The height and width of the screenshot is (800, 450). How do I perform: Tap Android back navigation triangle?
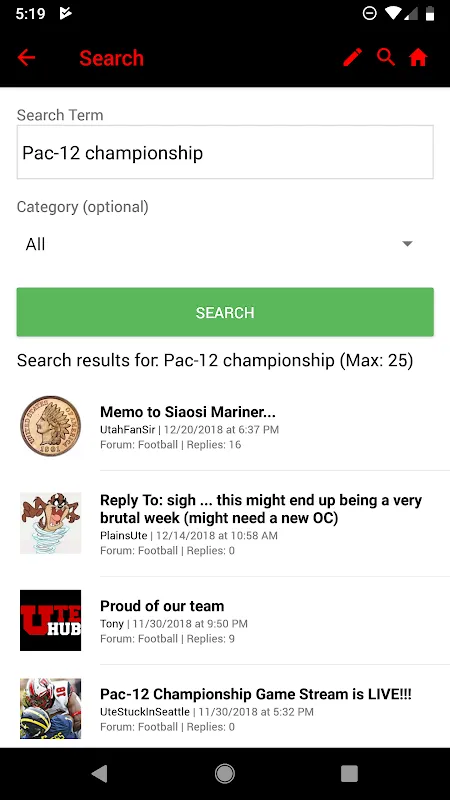click(x=100, y=774)
